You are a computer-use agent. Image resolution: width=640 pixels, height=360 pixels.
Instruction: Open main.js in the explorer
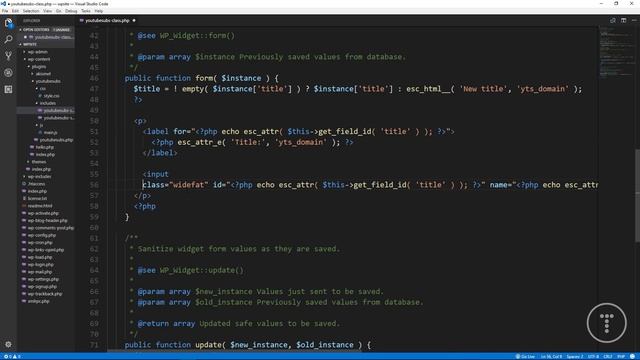(x=50, y=133)
